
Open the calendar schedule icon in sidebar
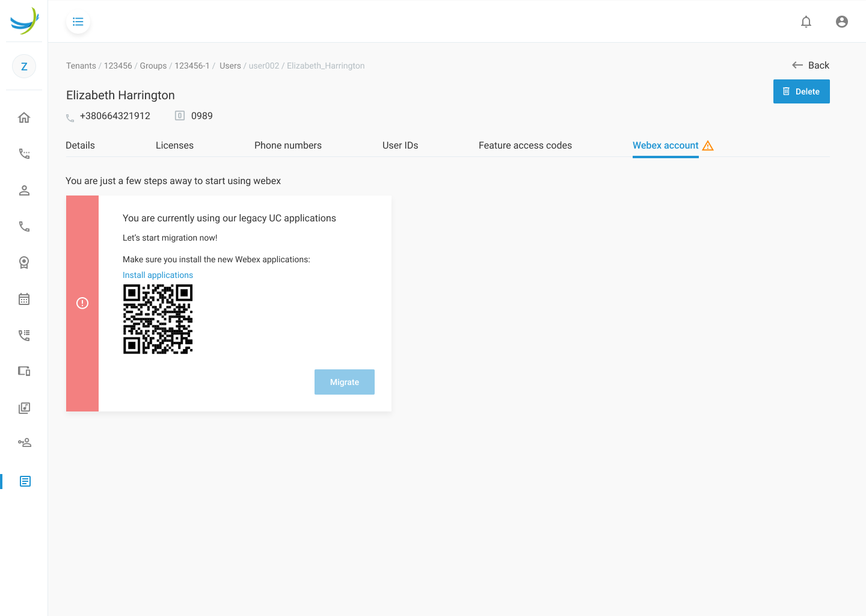coord(24,299)
